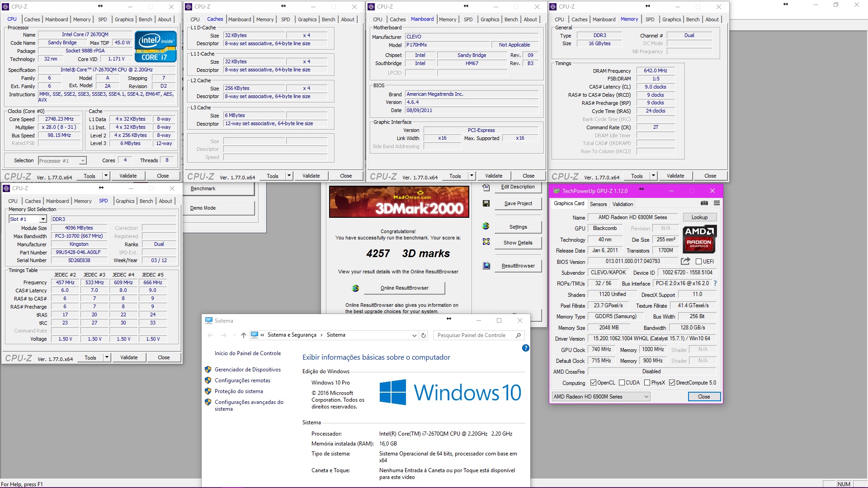Expand the Tools arrow in the CPU-Z CPU window
This screenshot has width=868, height=488.
point(106,176)
